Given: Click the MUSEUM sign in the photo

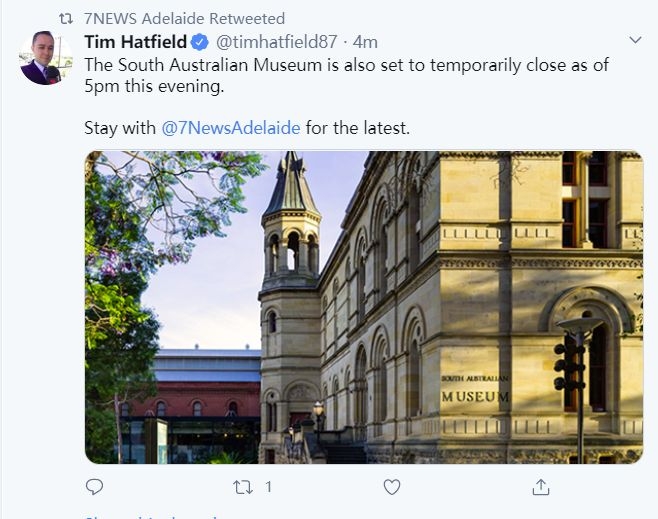Looking at the screenshot, I should (475, 396).
